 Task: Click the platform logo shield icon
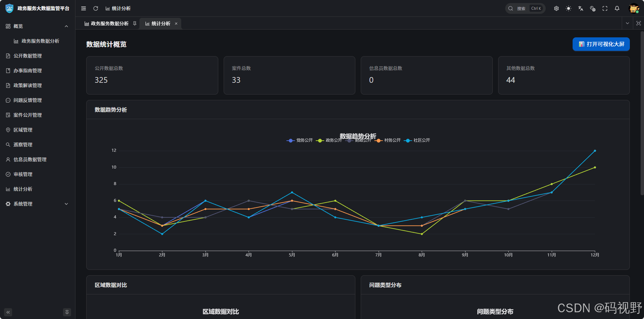(9, 8)
